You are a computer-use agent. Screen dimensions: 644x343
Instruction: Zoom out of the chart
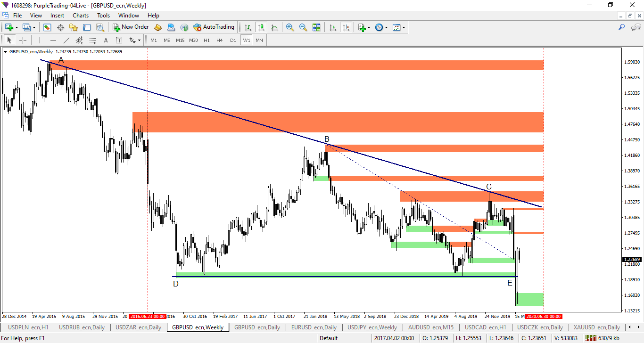(303, 27)
